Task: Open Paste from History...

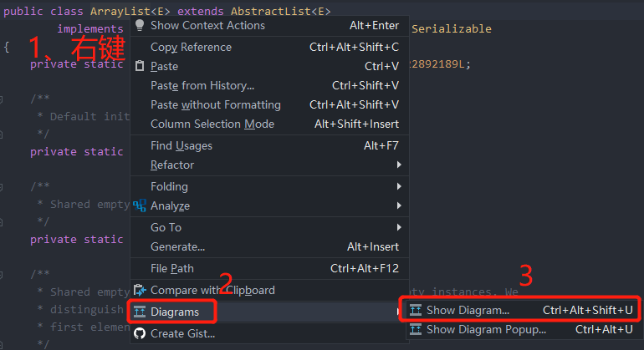Action: 269,85
